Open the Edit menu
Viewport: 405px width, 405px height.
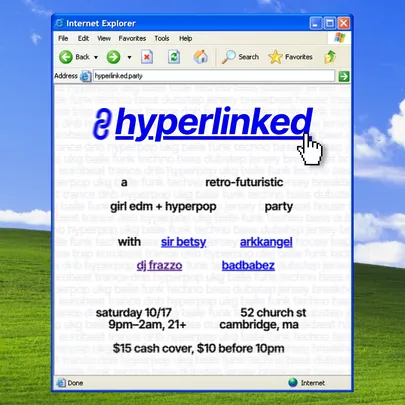tap(83, 38)
